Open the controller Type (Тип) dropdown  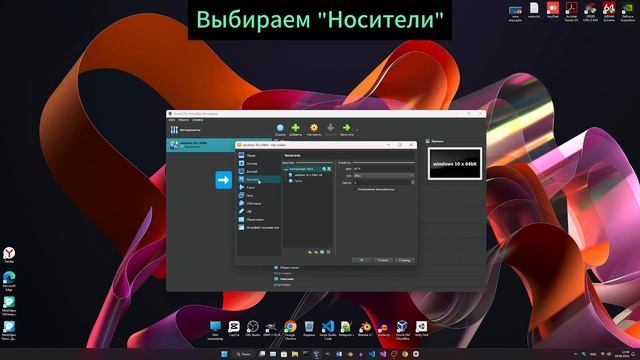(x=384, y=176)
